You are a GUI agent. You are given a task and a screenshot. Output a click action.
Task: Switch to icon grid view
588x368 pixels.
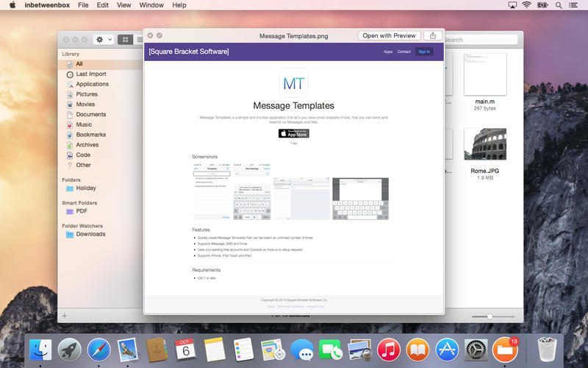pos(125,40)
